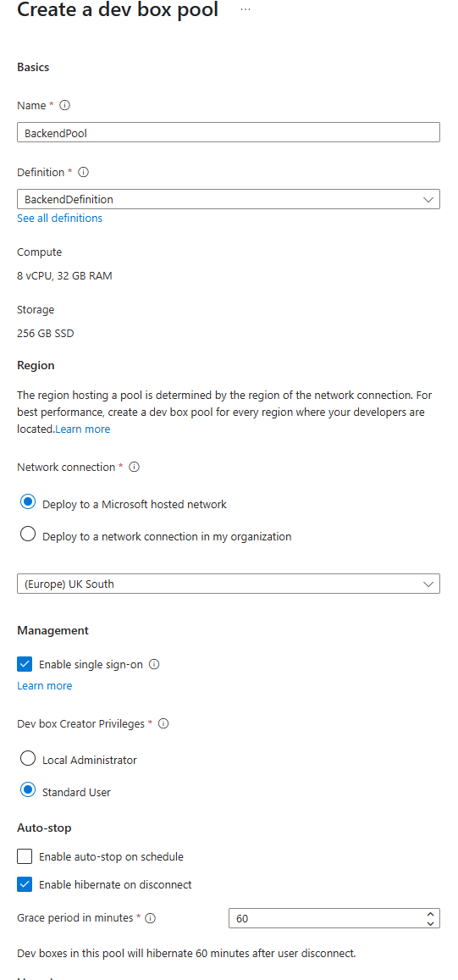Open the See all definitions link

coord(60,219)
